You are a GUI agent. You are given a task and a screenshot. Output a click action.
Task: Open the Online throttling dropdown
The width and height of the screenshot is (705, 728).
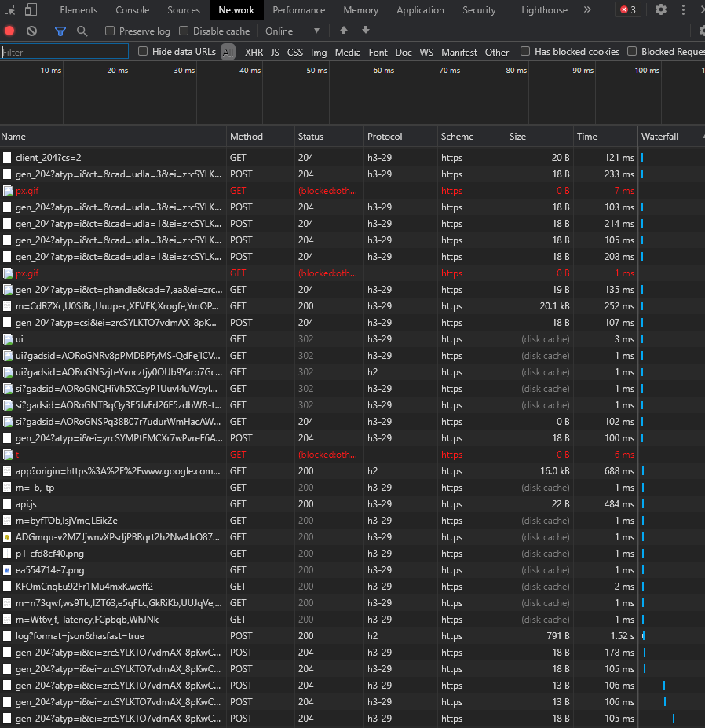pyautogui.click(x=292, y=31)
